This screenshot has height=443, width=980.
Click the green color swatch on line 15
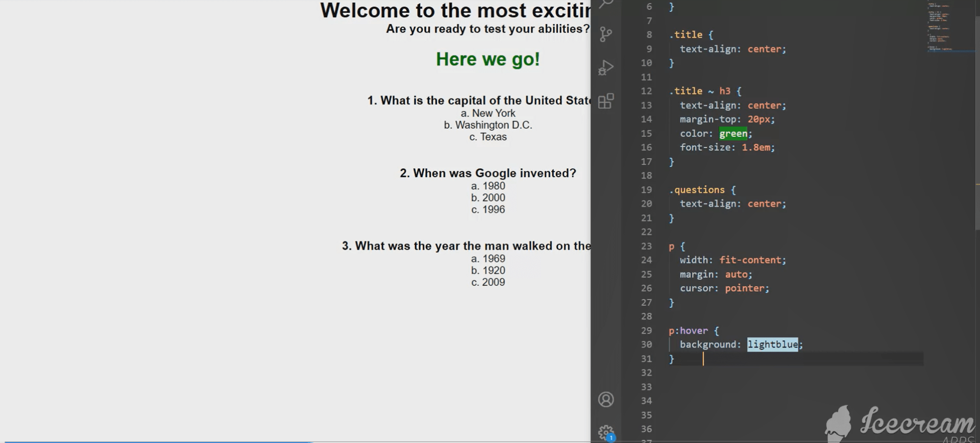[733, 133]
